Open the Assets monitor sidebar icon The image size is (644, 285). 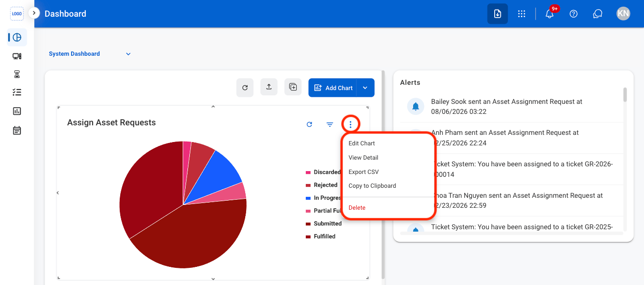click(17, 56)
